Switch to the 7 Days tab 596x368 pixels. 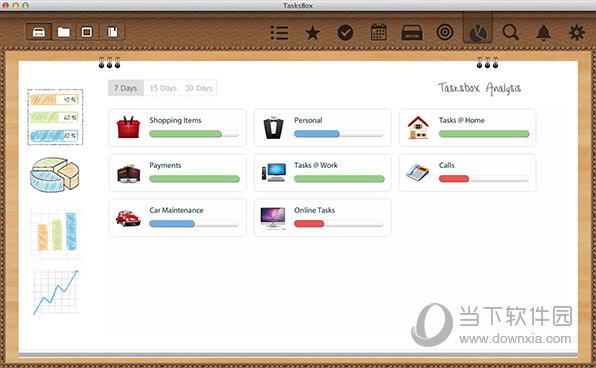125,88
